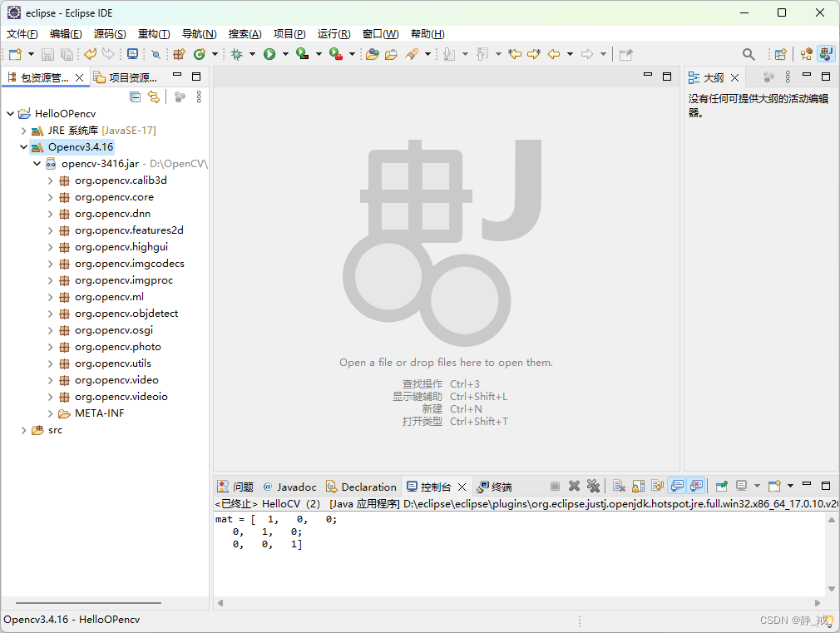This screenshot has width=840, height=633.
Task: Open the Run button dropdown arrow
Action: coord(285,53)
